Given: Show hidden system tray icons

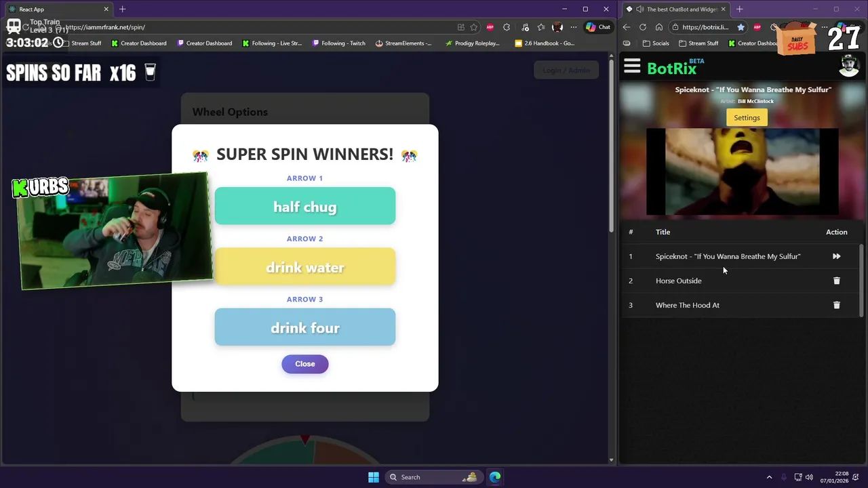Looking at the screenshot, I should pyautogui.click(x=769, y=477).
